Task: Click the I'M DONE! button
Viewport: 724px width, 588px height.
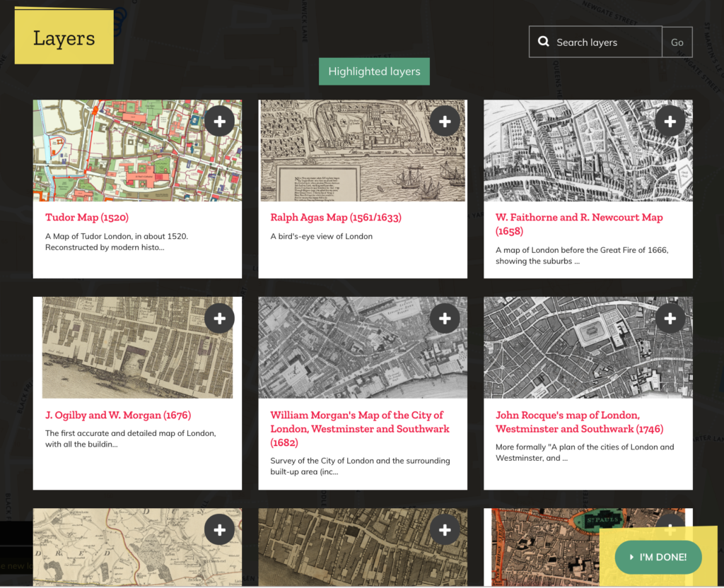Action: (658, 557)
